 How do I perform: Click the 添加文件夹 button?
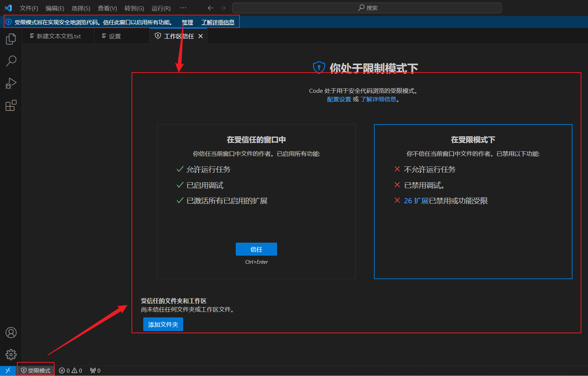[163, 324]
